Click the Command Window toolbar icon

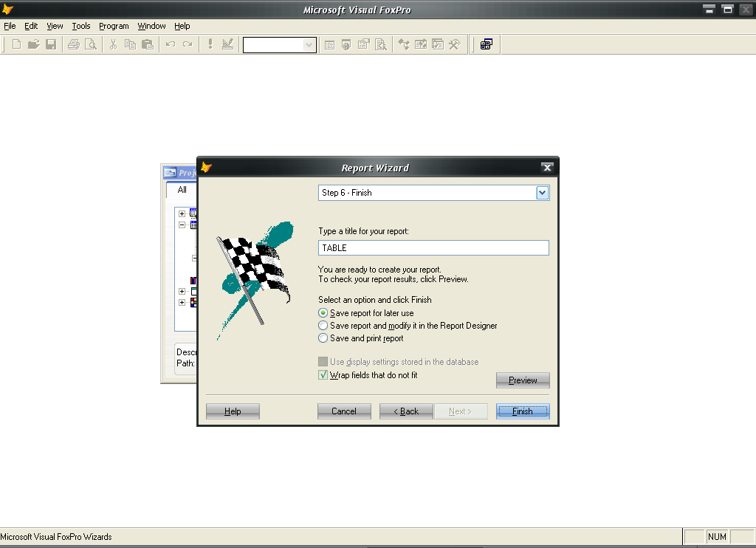330,45
